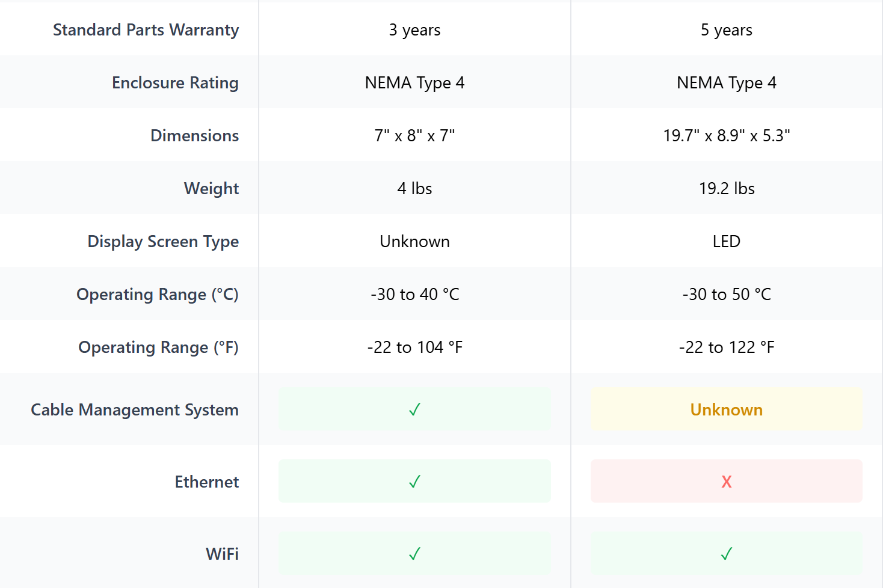Click the Display Screen Type label

[163, 242]
